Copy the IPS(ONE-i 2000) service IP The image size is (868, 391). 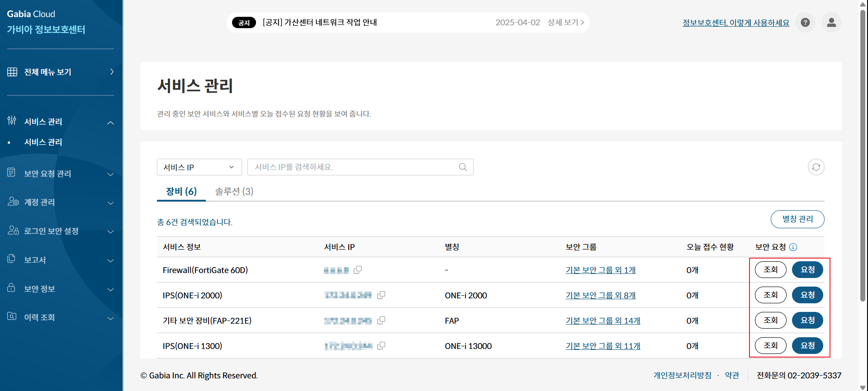coord(381,295)
